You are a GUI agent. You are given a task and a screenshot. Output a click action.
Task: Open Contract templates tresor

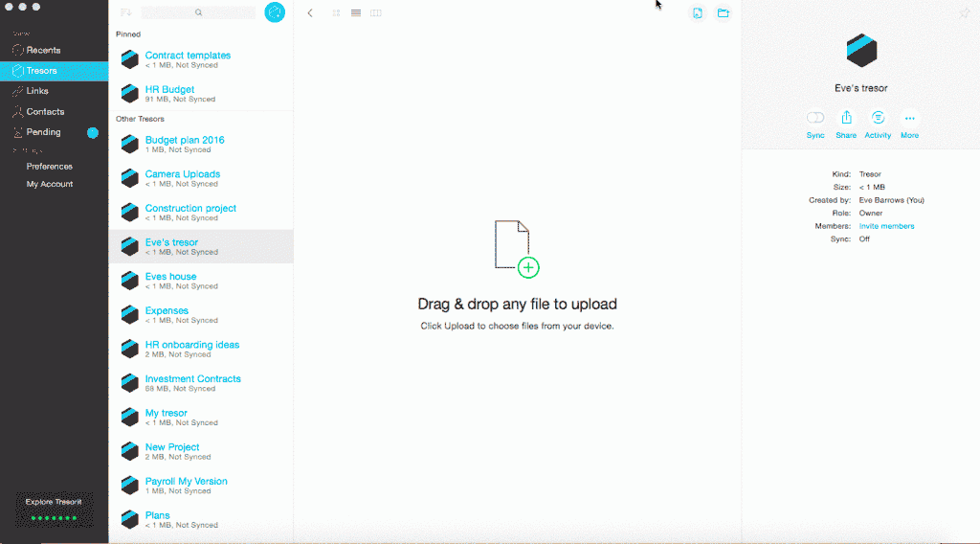(201, 59)
